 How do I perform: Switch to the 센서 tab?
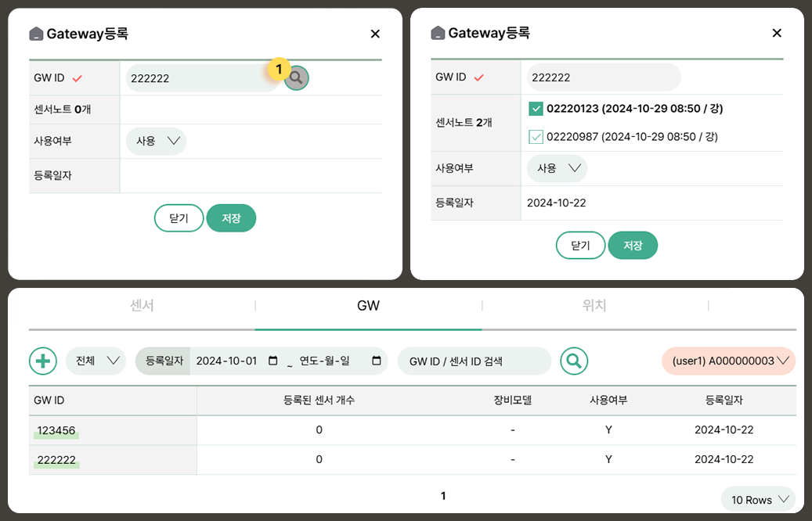142,306
